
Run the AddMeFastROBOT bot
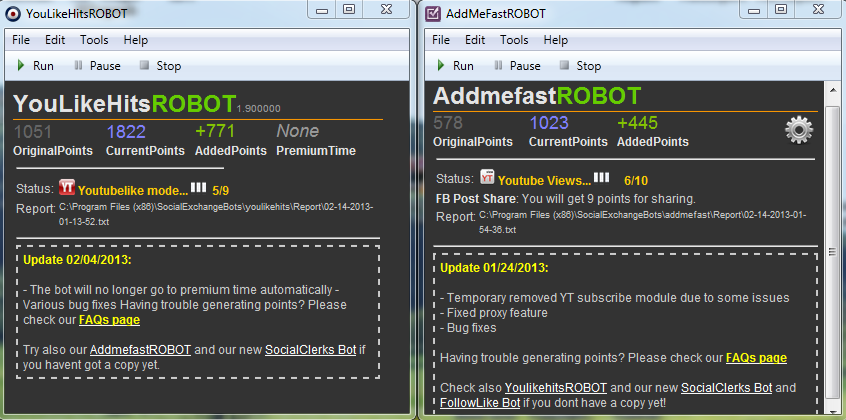pyautogui.click(x=455, y=65)
